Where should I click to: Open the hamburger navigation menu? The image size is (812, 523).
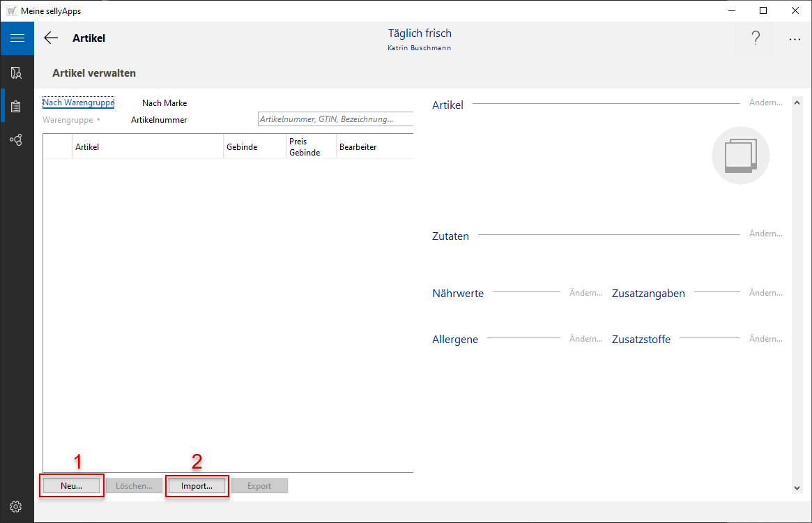tap(17, 38)
